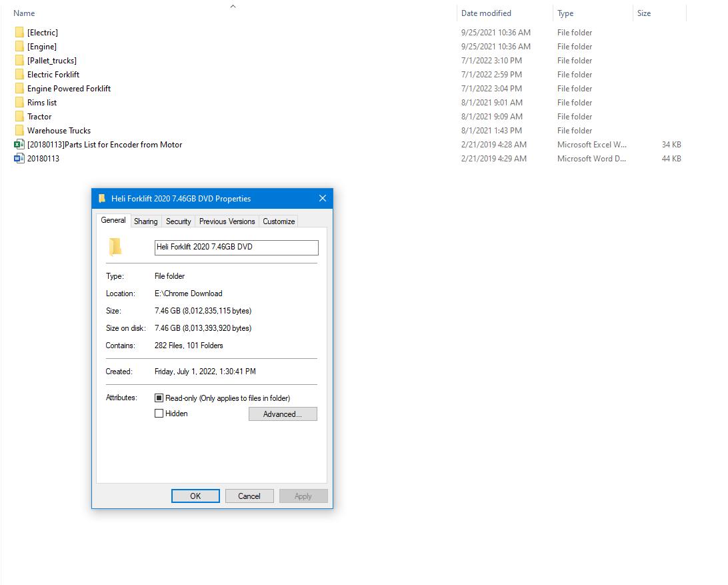Click the 282 Files, 101 Folders text

(x=189, y=346)
